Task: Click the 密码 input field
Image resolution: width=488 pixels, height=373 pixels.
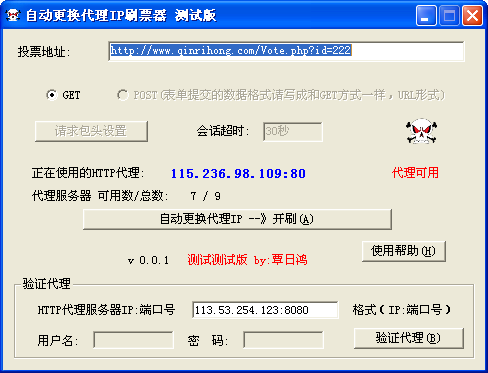Action: [283, 340]
